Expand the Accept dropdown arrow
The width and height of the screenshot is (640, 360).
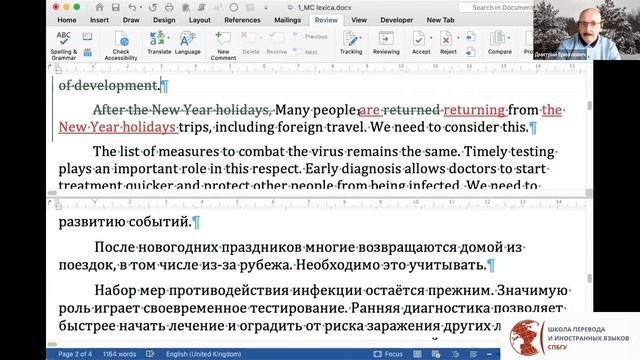[x=431, y=38]
